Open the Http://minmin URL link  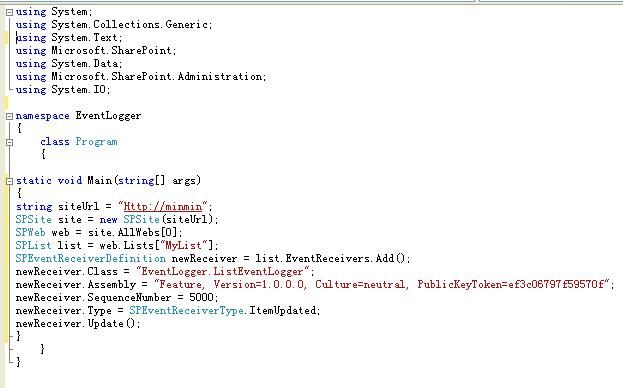163,207
